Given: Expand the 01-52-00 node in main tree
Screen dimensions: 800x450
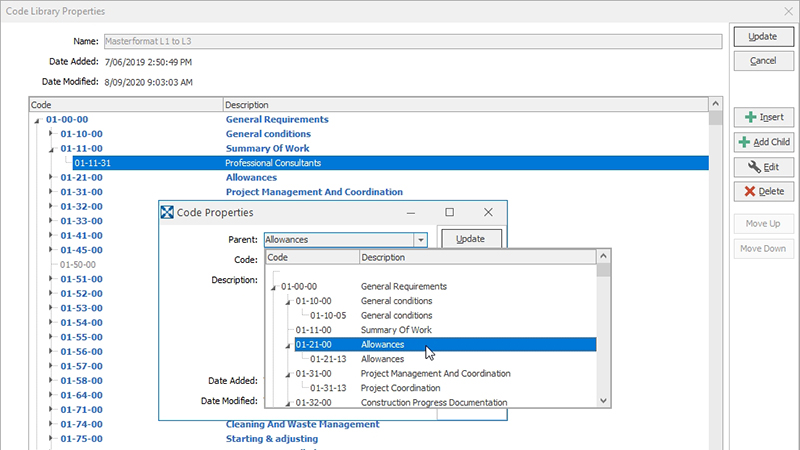Looking at the screenshot, I should pyautogui.click(x=51, y=293).
